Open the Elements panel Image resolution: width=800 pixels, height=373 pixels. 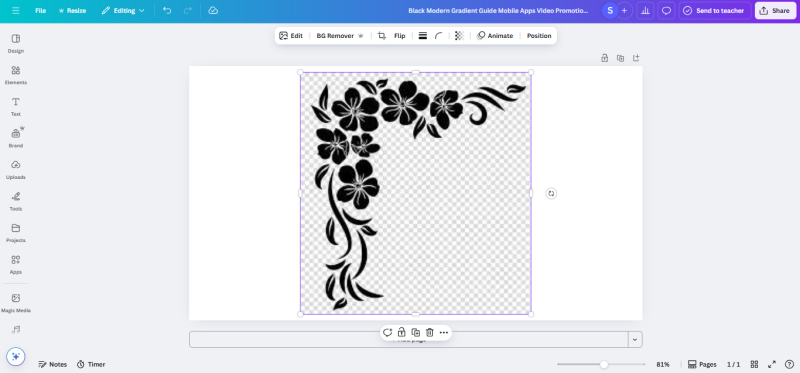16,75
